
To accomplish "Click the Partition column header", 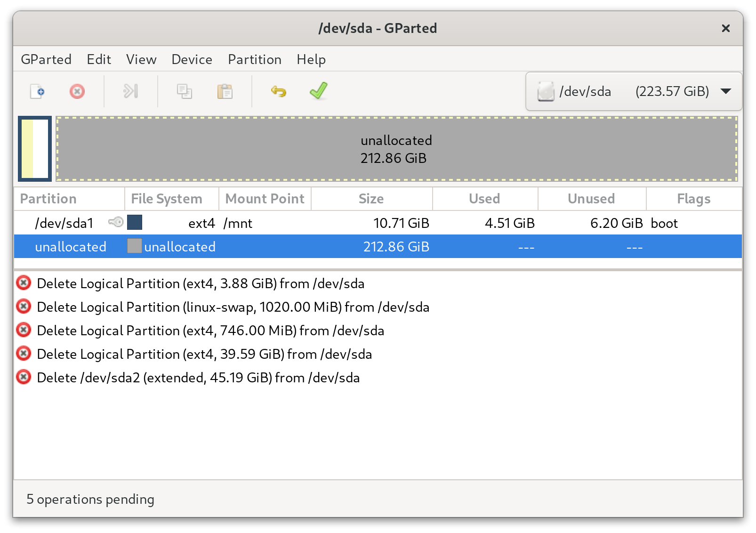I will (69, 199).
